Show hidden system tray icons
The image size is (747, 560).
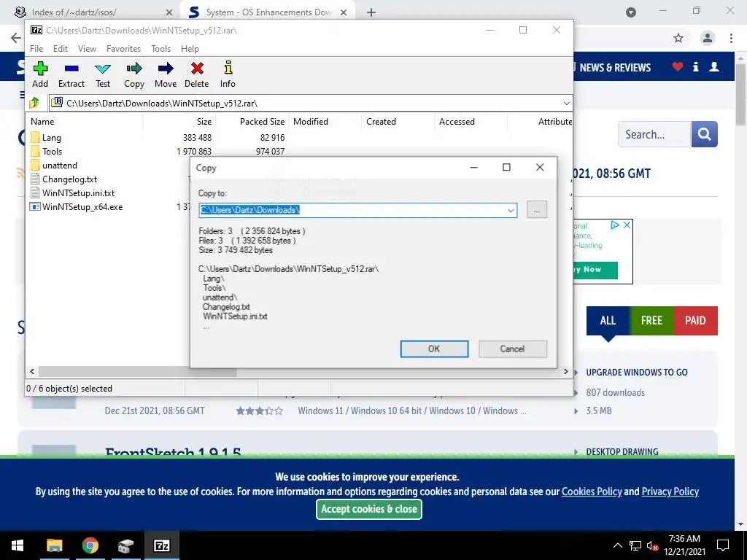617,545
